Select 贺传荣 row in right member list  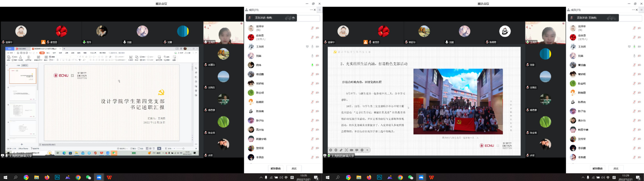click(605, 139)
